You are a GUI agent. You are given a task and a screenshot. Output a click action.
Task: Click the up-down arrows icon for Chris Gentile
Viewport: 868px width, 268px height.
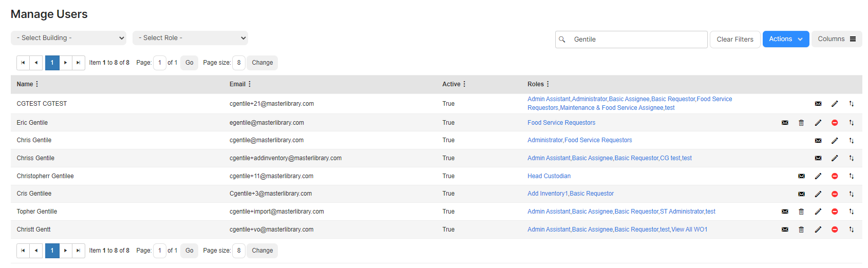tap(851, 140)
